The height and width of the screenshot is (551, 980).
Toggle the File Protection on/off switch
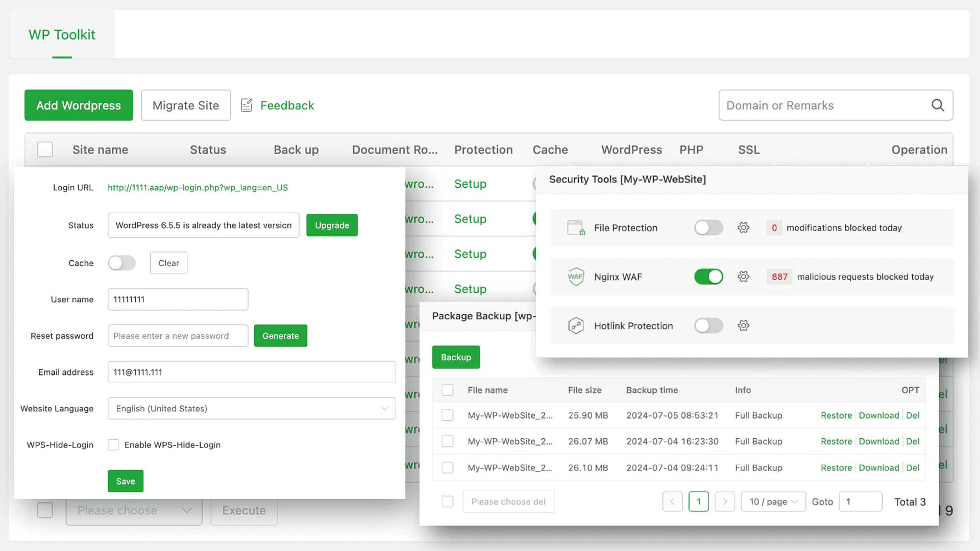pos(708,228)
